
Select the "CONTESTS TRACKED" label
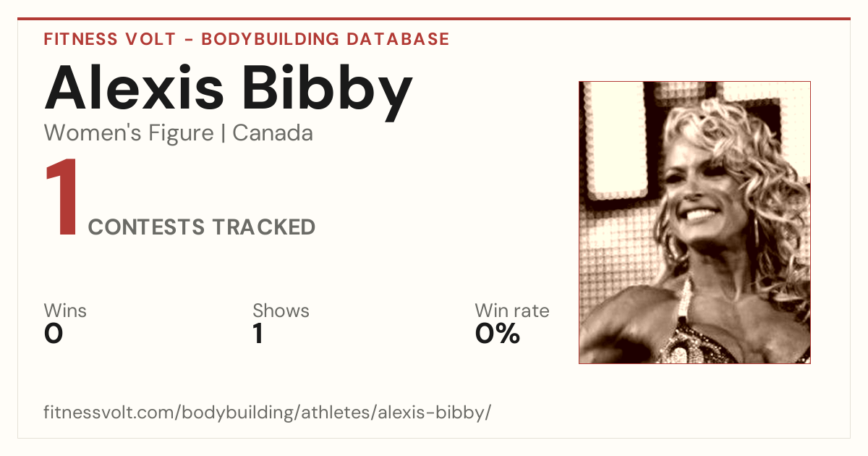(x=202, y=227)
